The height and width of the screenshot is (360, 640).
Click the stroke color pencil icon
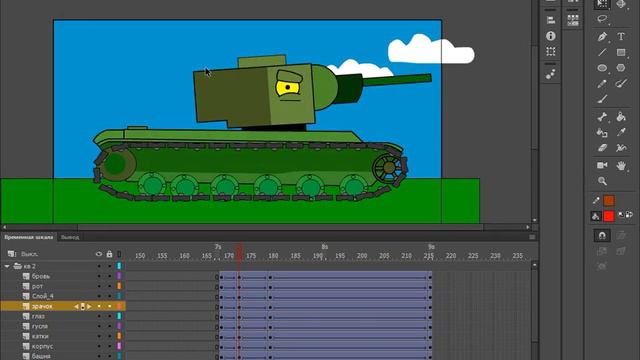click(x=596, y=200)
